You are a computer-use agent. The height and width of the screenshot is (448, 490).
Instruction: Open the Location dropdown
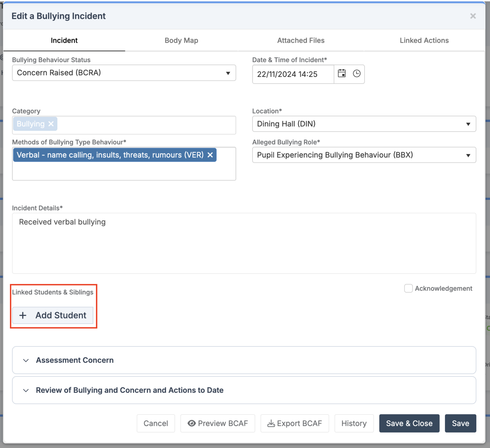pos(468,124)
